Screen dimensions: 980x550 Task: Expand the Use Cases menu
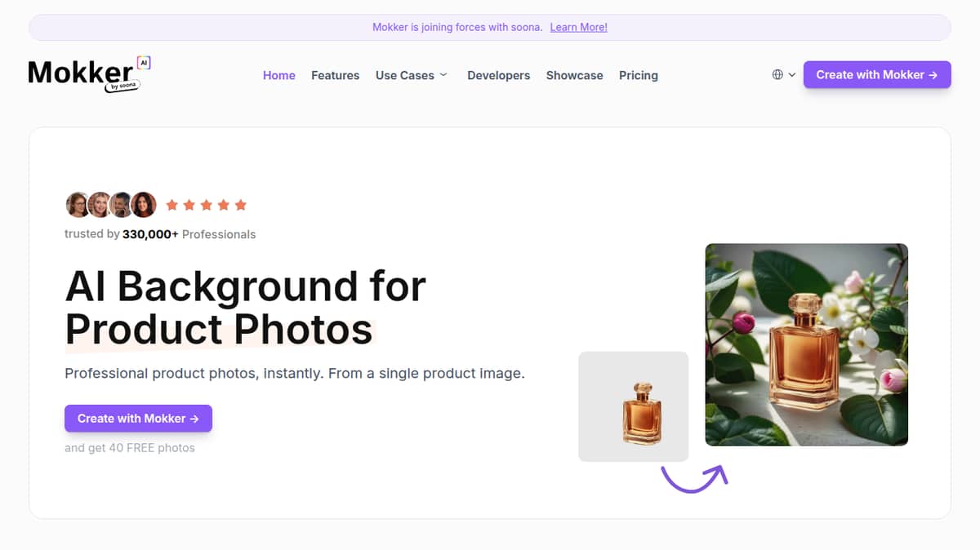412,75
